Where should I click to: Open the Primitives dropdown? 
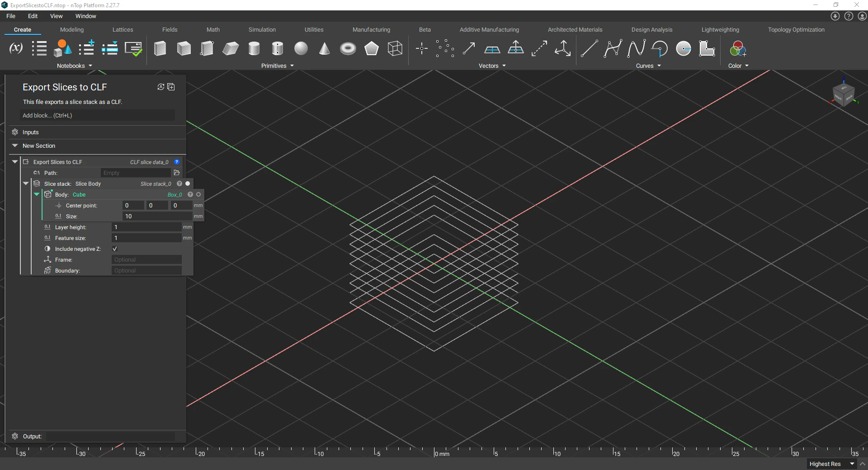point(292,66)
